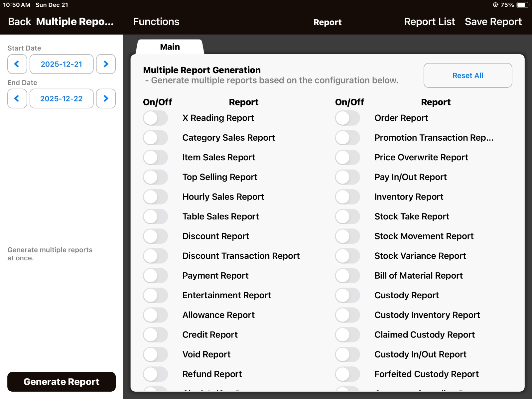The image size is (532, 399).
Task: Click Start Date next day arrow
Action: 106,64
